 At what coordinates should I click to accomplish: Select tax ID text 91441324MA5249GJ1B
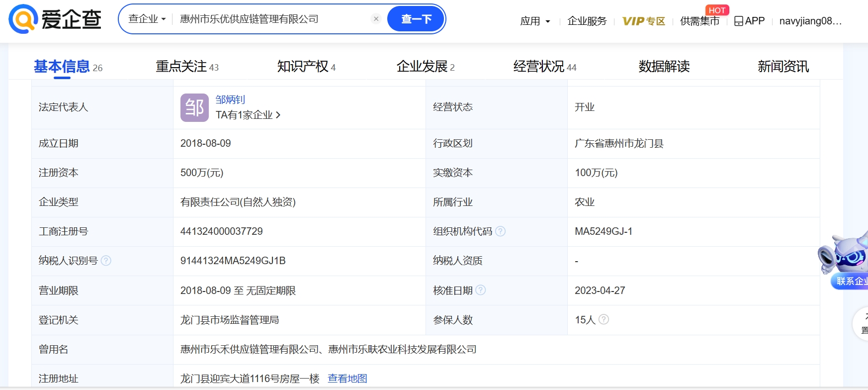click(233, 261)
